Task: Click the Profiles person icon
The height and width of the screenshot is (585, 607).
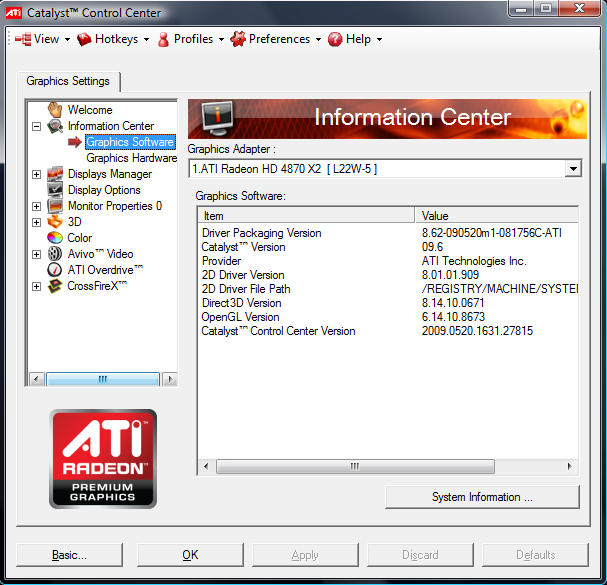Action: coord(163,39)
